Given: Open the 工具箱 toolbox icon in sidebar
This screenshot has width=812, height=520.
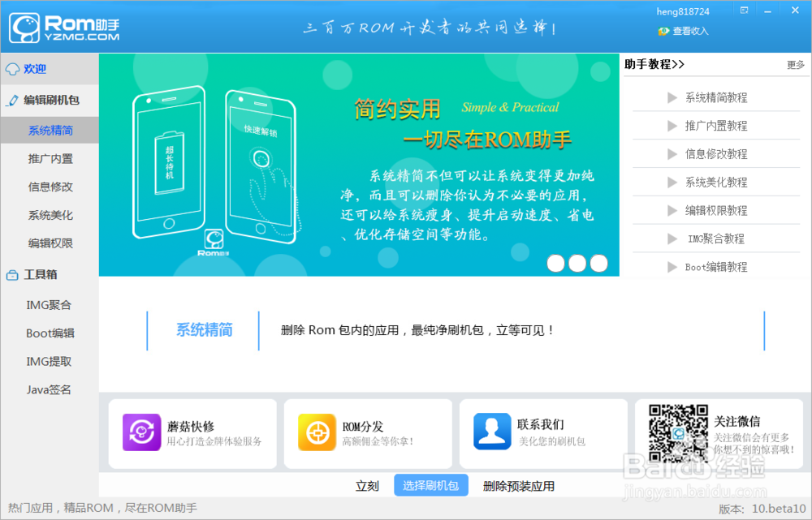Looking at the screenshot, I should click(11, 274).
